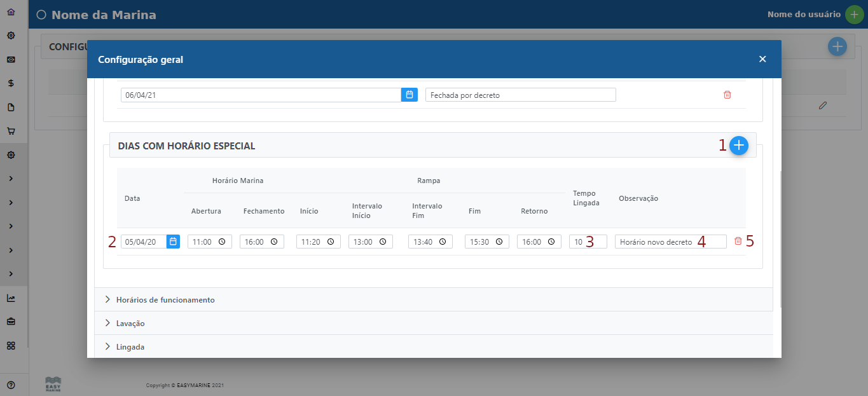This screenshot has width=868, height=396.
Task: Close the Configuração geral dialog
Action: click(x=762, y=59)
